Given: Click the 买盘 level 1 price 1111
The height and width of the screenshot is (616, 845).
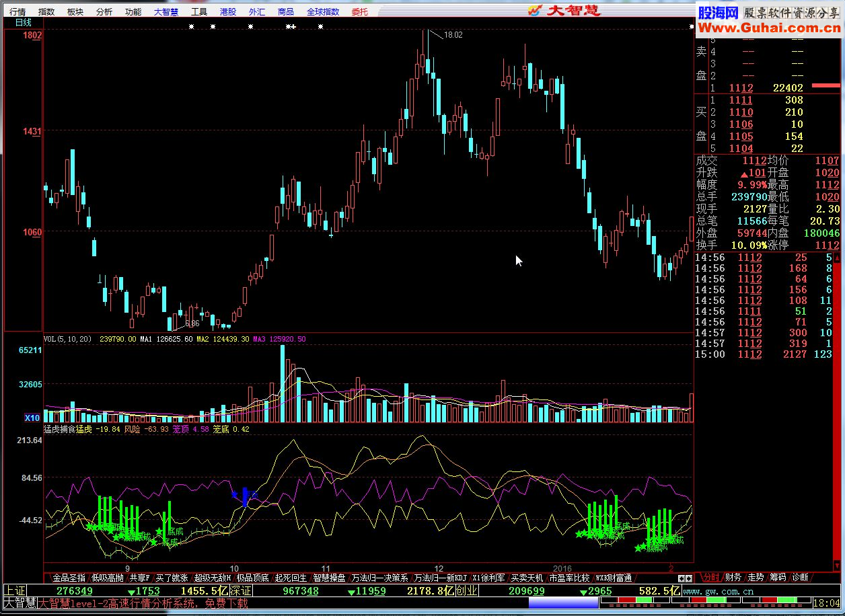Looking at the screenshot, I should coord(741,100).
